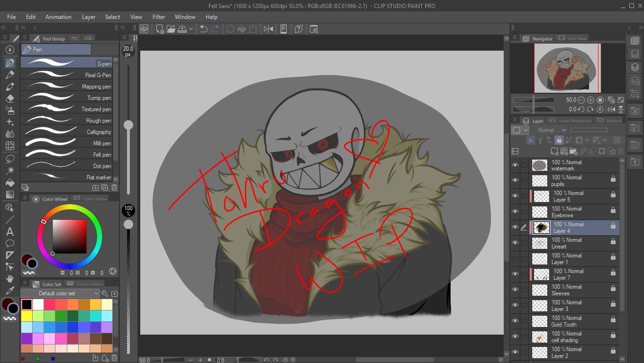Toggle Lock Layer button in layer panel

(559, 140)
